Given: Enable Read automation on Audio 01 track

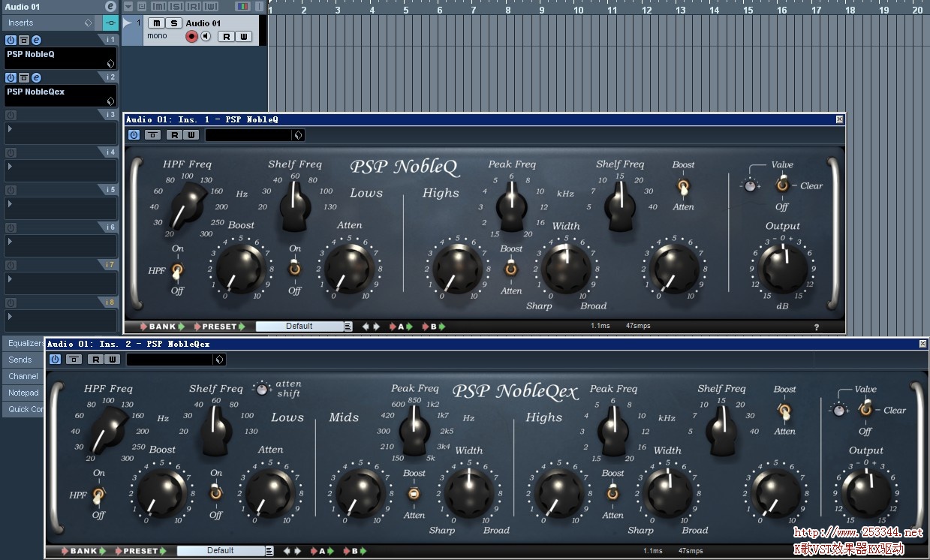Looking at the screenshot, I should [x=225, y=36].
